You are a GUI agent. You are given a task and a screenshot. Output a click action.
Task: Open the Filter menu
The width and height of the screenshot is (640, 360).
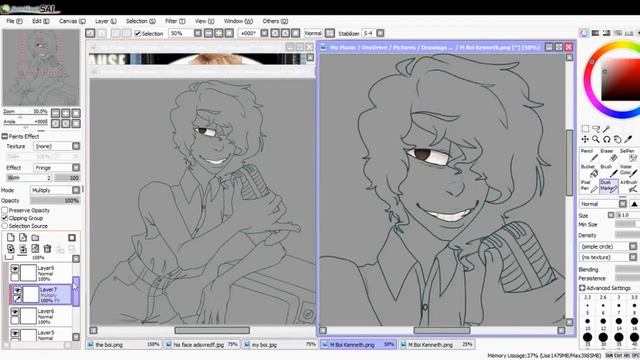[x=175, y=21]
